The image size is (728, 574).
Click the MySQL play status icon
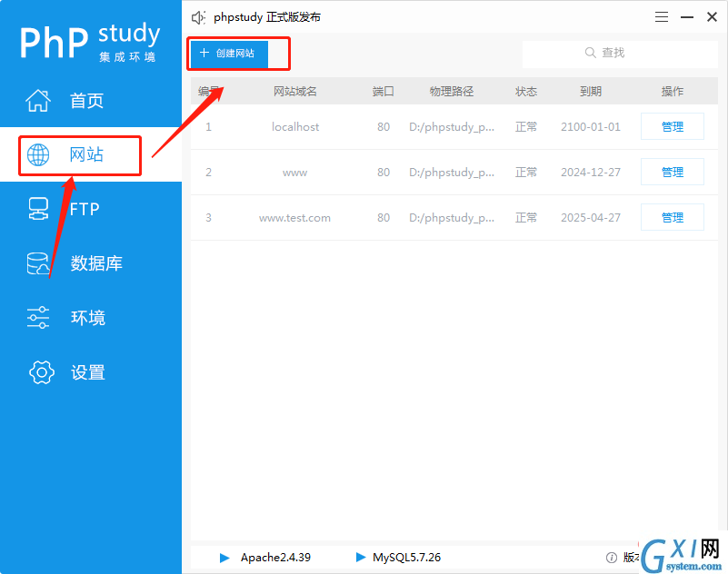pyautogui.click(x=361, y=557)
